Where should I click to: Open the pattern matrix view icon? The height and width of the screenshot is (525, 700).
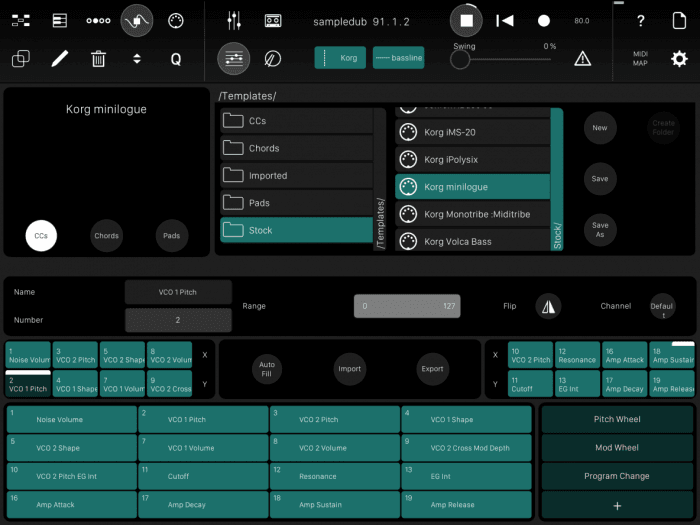point(21,21)
